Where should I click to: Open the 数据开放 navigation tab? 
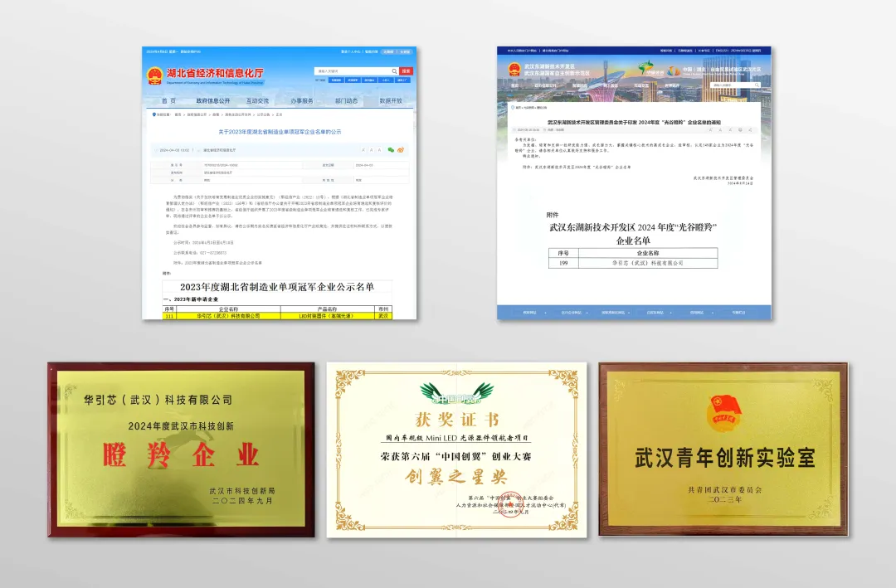391,100
